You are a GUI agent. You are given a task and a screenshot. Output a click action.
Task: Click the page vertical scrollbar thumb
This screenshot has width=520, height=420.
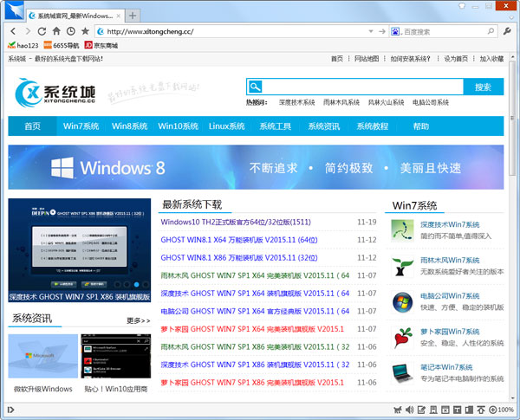click(513, 118)
